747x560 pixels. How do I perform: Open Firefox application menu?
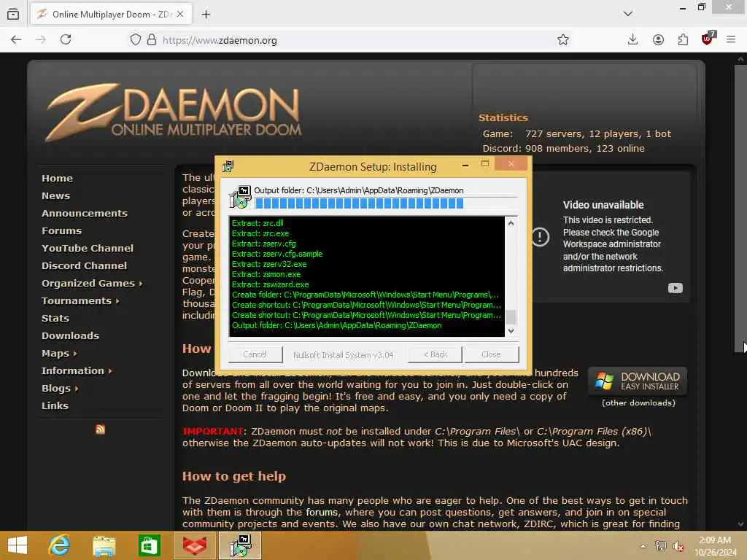pos(731,39)
